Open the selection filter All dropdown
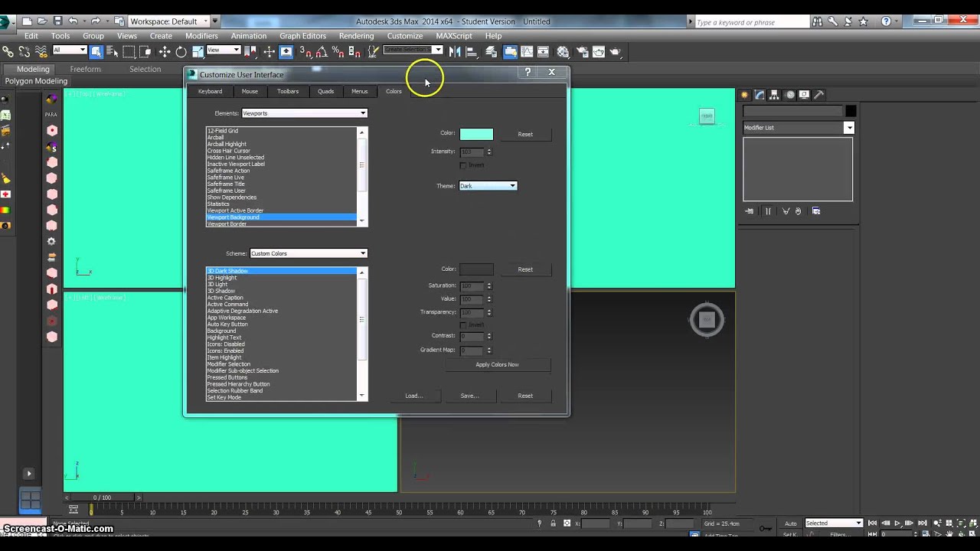This screenshot has width=980, height=551. coord(69,51)
